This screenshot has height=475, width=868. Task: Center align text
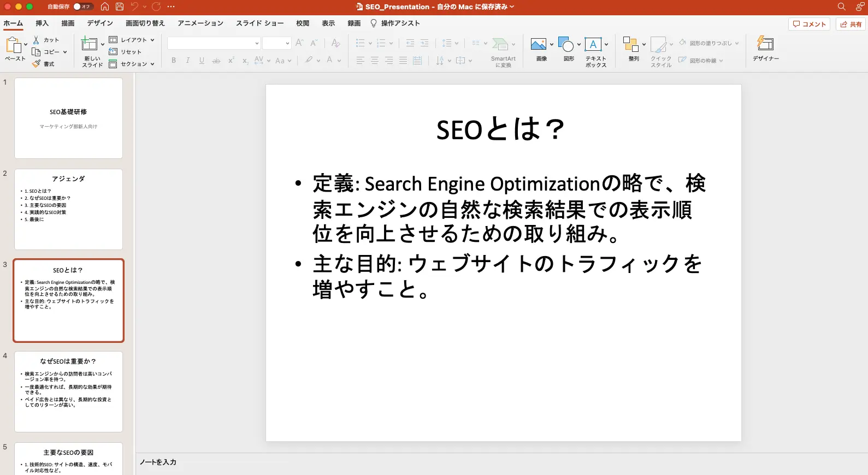coord(375,61)
